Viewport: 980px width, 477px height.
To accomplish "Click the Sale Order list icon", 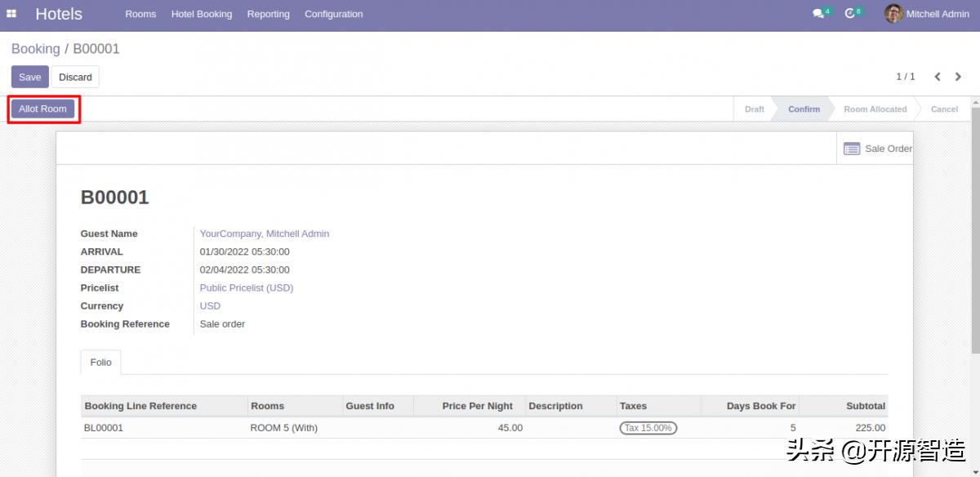I will coord(852,149).
